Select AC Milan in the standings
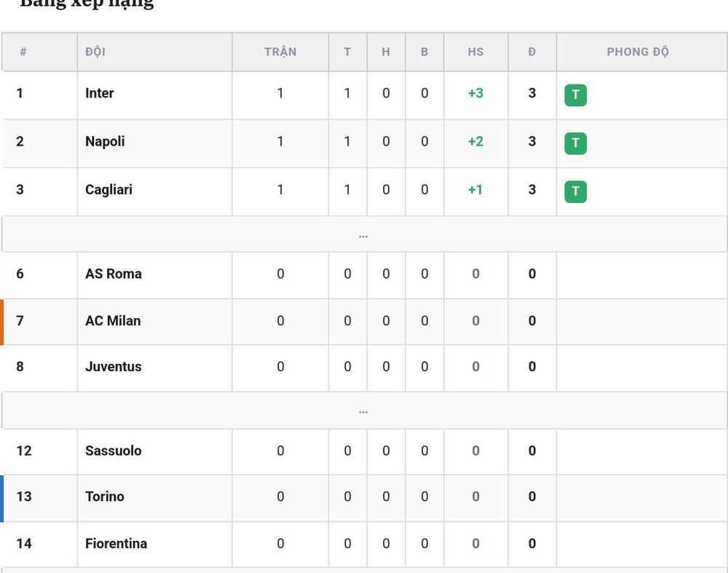728x573 pixels. pyautogui.click(x=113, y=321)
